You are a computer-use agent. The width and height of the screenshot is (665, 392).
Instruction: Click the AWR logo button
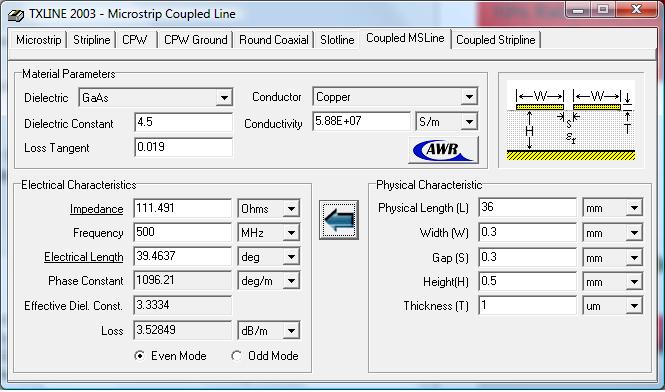pos(443,150)
